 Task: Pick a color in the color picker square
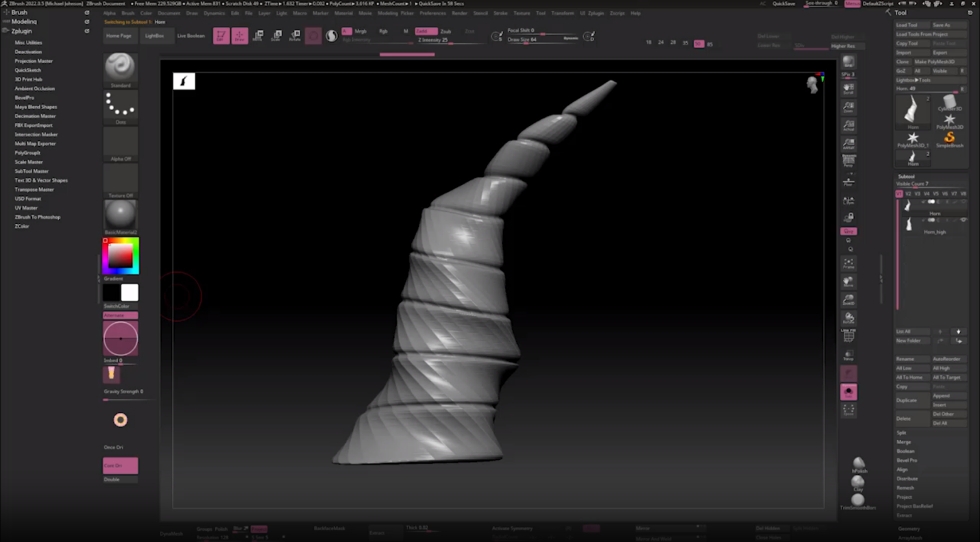click(x=121, y=256)
